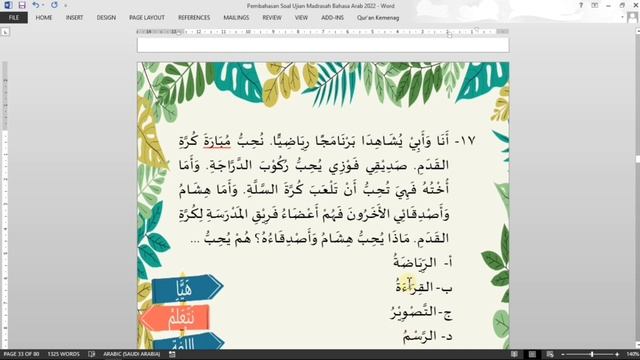Click answer option د- الرَّسْمُ
This screenshot has height=360, width=640.
click(427, 336)
